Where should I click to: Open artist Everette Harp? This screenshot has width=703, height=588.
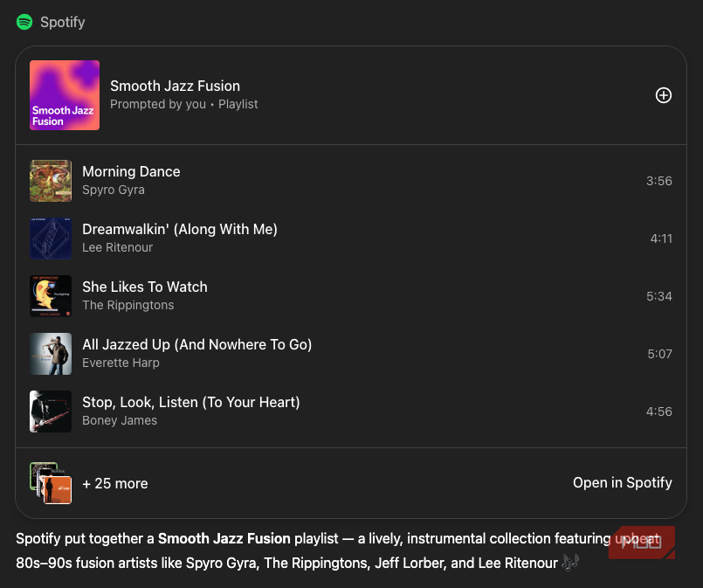pos(121,363)
